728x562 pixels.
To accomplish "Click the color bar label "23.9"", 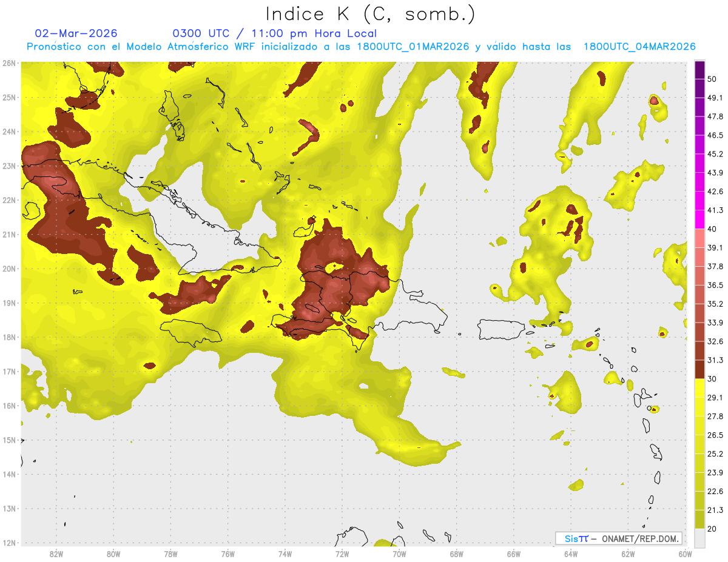I will click(715, 473).
